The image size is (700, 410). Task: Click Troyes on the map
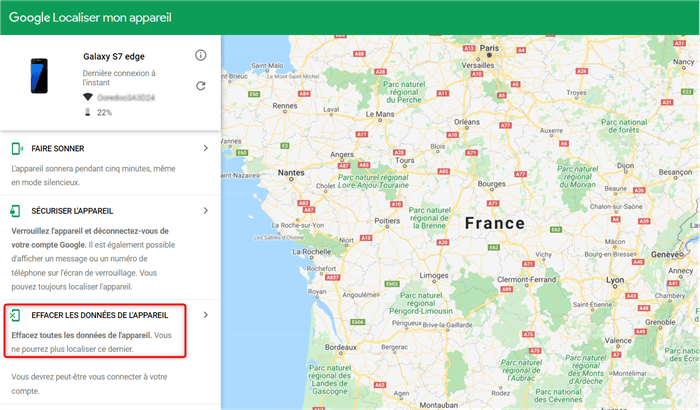tap(576, 93)
